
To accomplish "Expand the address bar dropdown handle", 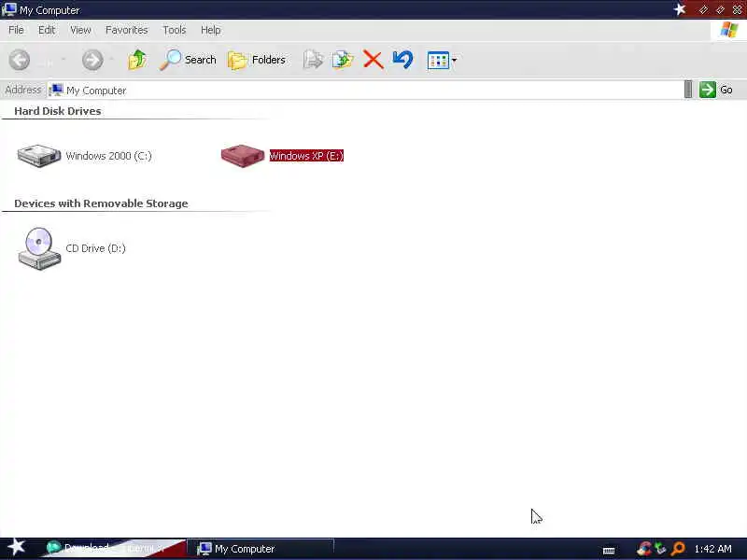I will [x=688, y=90].
